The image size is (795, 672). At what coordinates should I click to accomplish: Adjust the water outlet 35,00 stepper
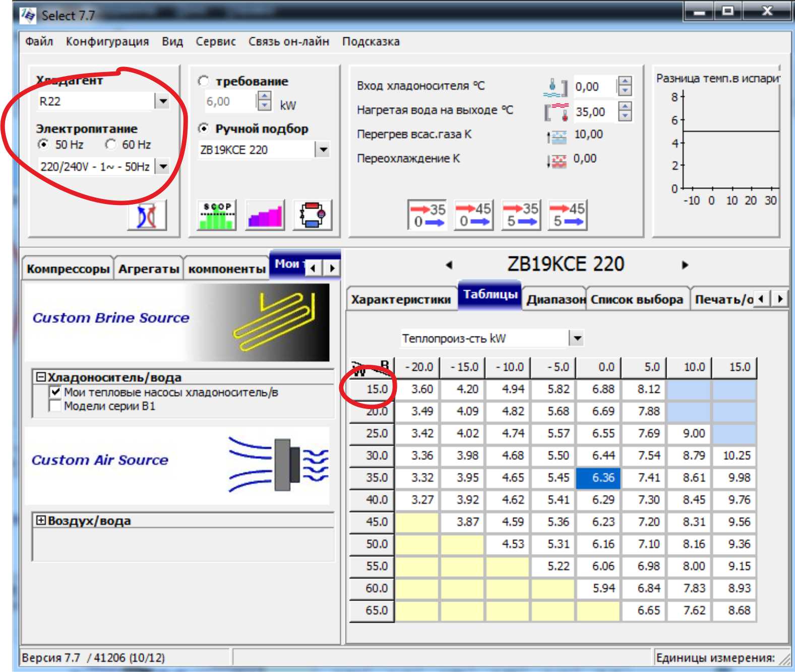coord(625,111)
